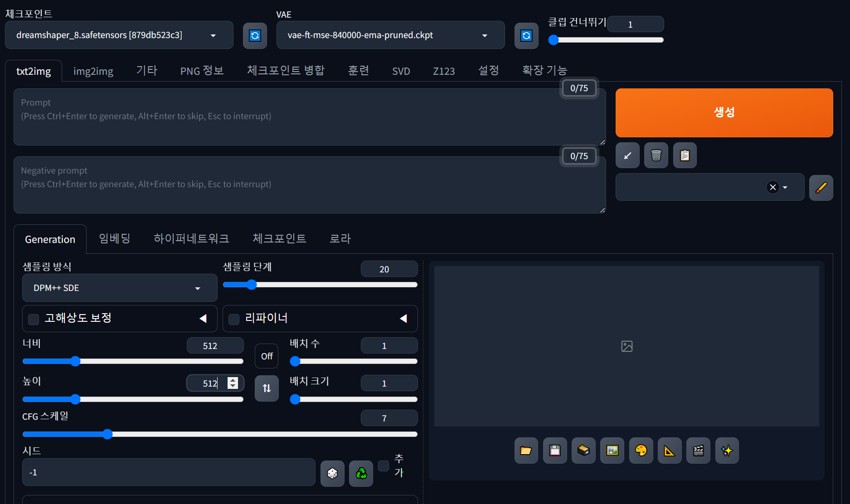Image resolution: width=850 pixels, height=504 pixels.
Task: Randomize the seed with the dice icon
Action: coord(332,474)
